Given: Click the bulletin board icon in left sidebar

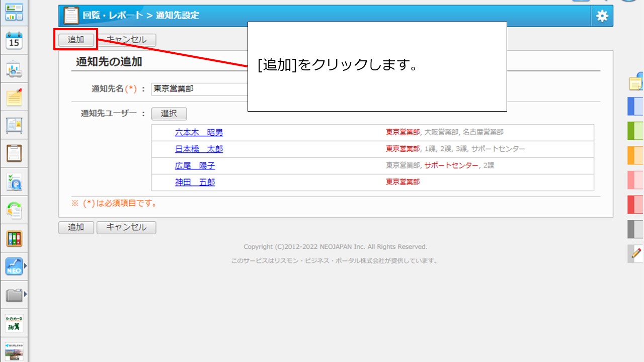Looking at the screenshot, I should pyautogui.click(x=14, y=125).
